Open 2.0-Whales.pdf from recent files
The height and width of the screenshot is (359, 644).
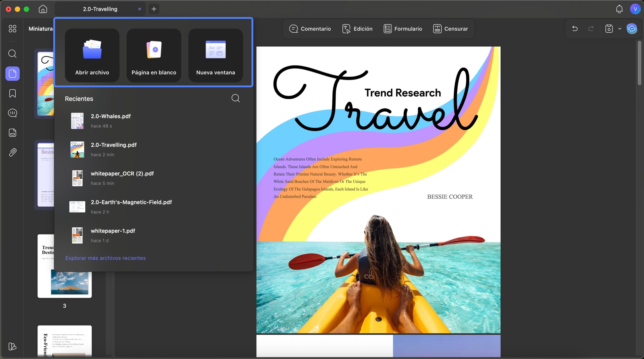(154, 121)
